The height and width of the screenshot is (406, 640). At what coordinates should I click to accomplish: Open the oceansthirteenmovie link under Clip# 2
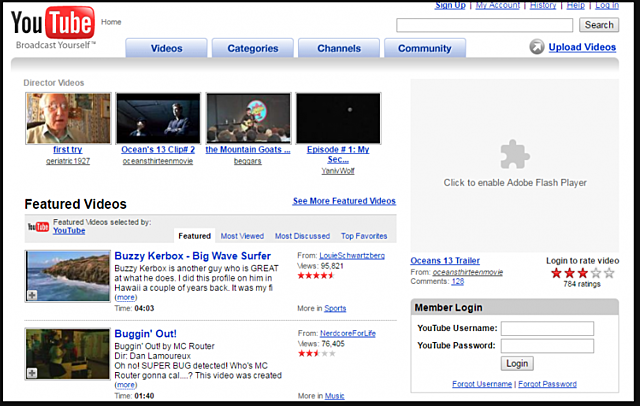coord(158,161)
